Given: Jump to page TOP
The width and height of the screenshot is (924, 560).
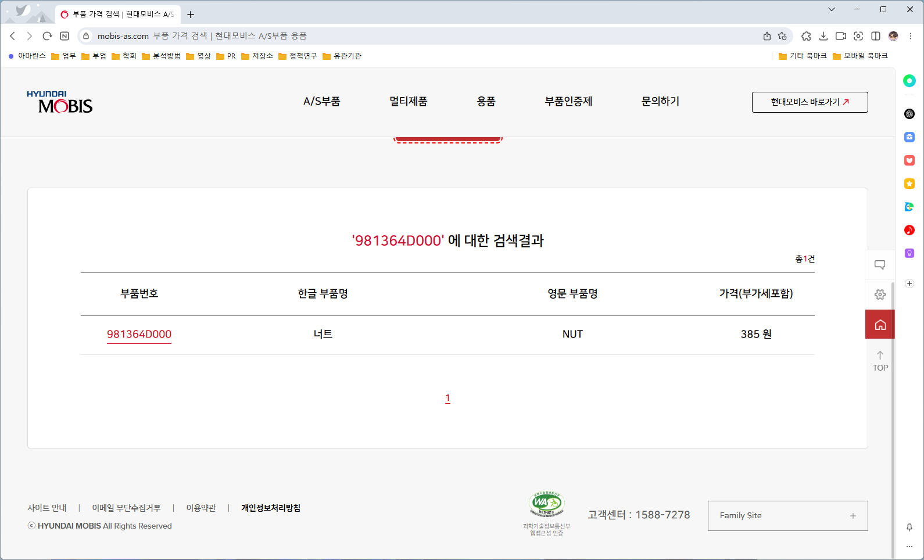Looking at the screenshot, I should 880,361.
